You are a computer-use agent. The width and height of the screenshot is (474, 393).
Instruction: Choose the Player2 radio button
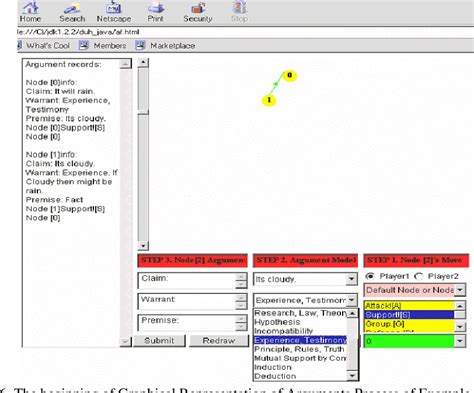point(419,276)
